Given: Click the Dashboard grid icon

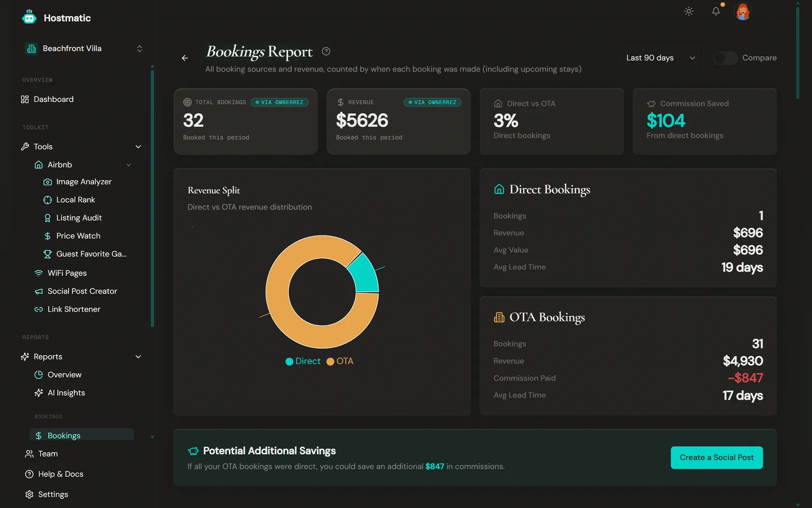Looking at the screenshot, I should click(x=25, y=100).
